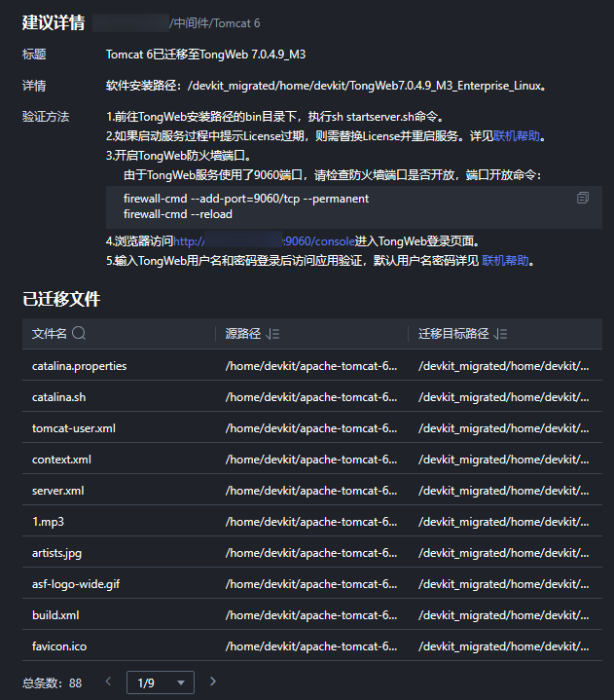Sort by source path column icon
This screenshot has height=700, width=614.
[x=272, y=334]
